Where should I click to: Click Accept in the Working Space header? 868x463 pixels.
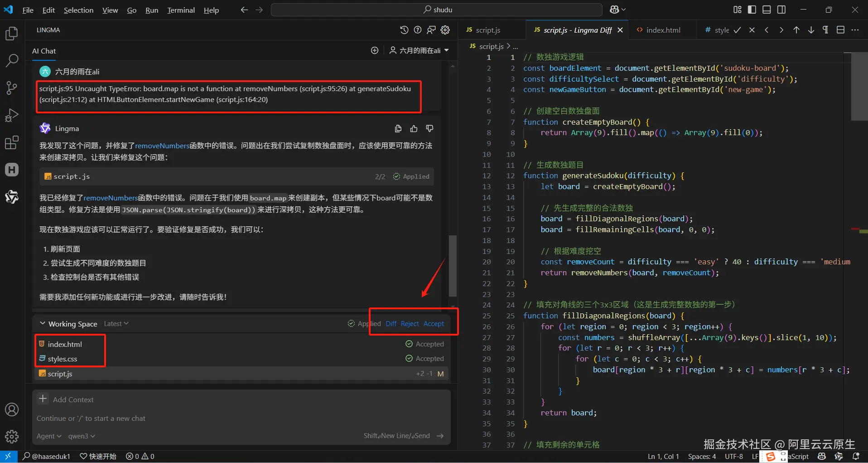click(434, 324)
